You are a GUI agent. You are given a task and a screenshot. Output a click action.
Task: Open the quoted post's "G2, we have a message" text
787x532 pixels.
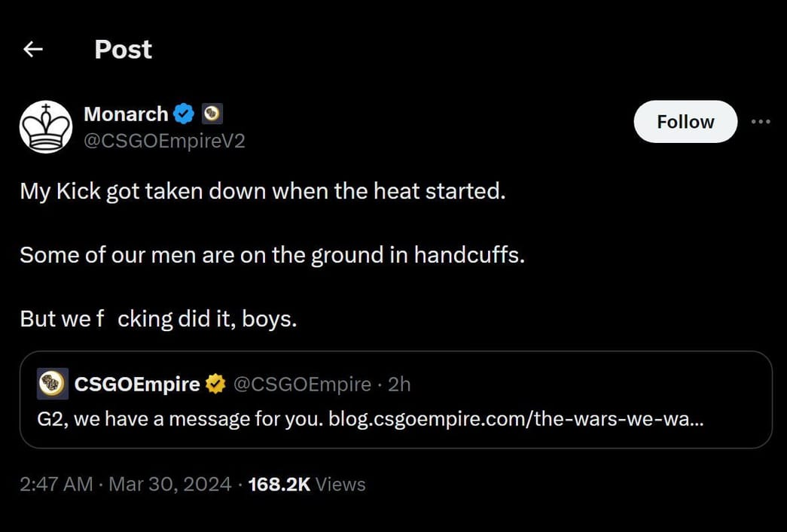(x=182, y=418)
